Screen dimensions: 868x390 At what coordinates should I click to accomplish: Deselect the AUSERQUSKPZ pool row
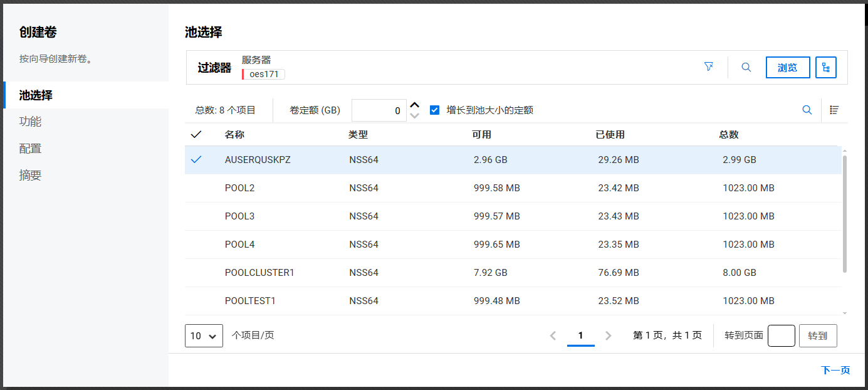(196, 160)
